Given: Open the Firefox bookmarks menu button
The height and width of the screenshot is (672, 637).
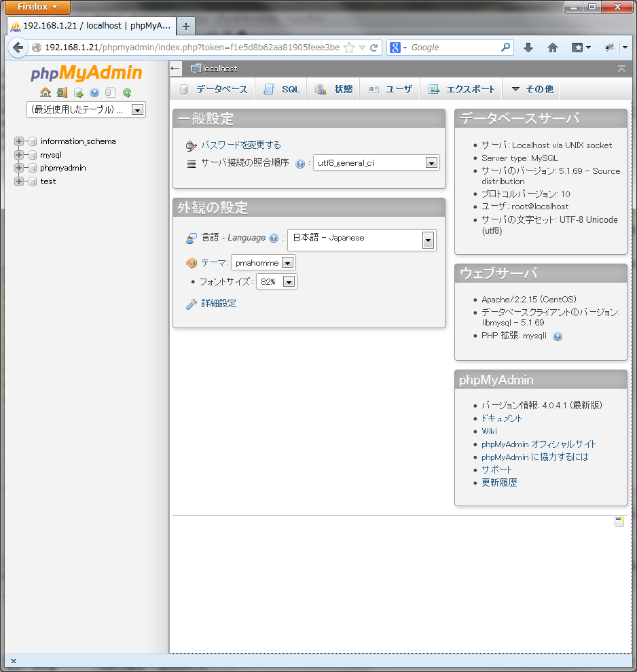Looking at the screenshot, I should tap(581, 48).
